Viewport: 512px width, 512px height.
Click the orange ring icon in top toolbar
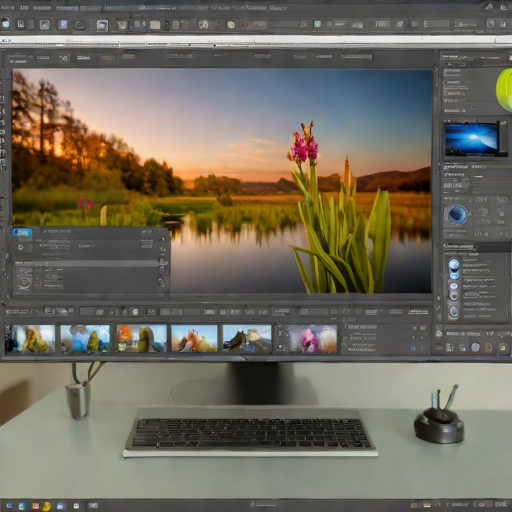tap(246, 24)
